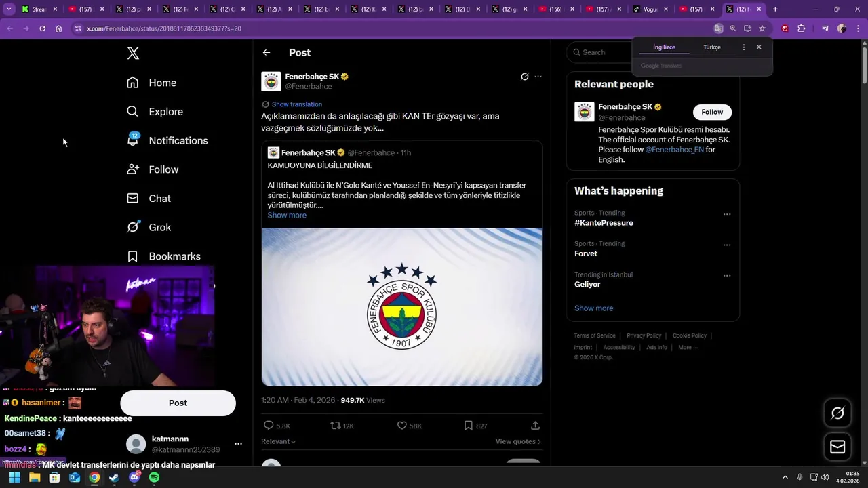The image size is (868, 488).
Task: Open Discord from the taskbar
Action: (134, 477)
